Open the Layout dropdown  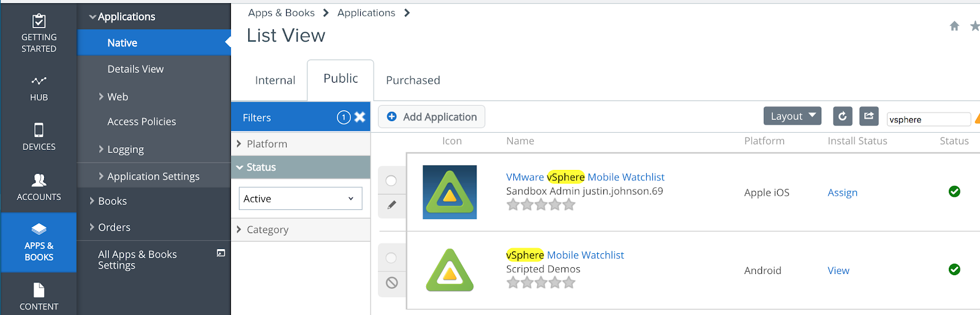point(793,116)
